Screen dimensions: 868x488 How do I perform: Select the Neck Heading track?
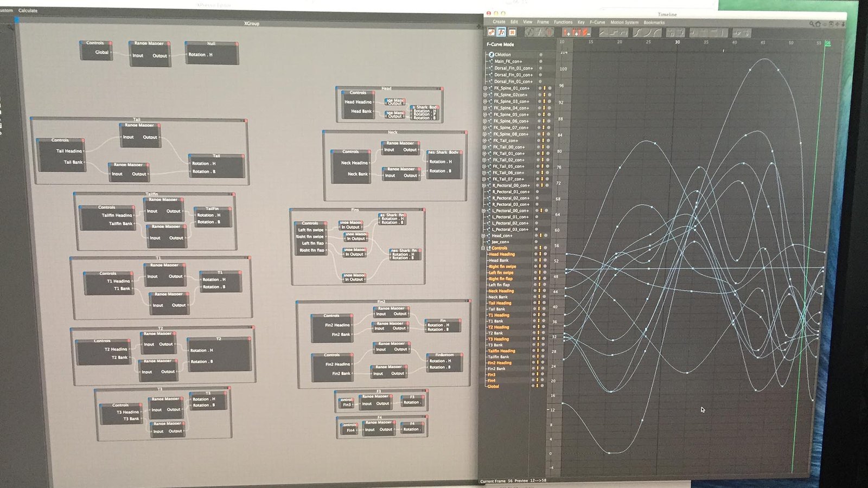(x=501, y=291)
